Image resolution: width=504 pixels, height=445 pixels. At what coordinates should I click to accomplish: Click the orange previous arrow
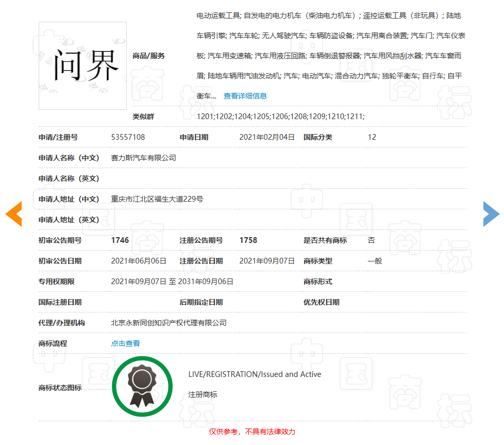point(14,214)
